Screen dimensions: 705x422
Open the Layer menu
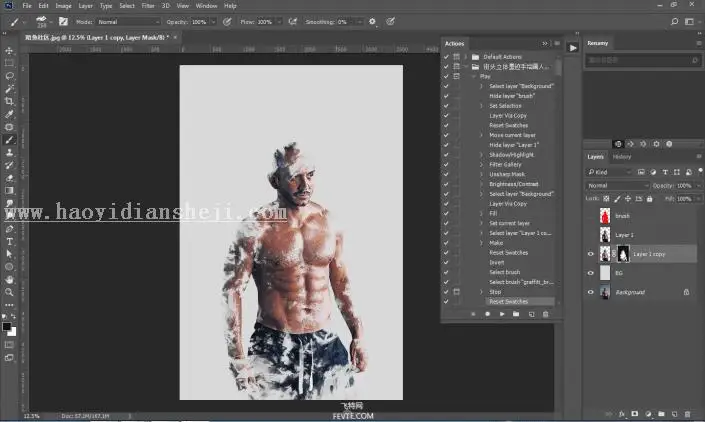85,6
